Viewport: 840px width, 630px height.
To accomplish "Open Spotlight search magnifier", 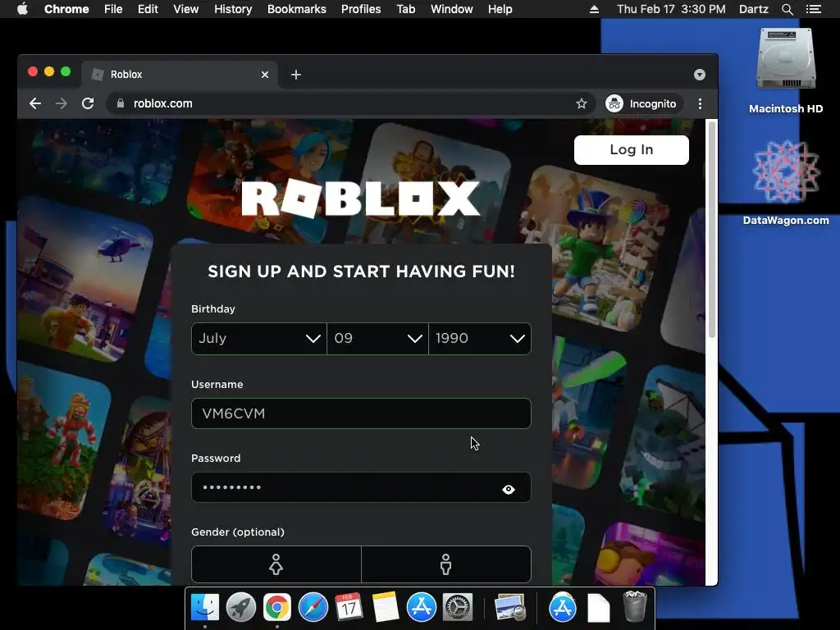I will point(787,9).
